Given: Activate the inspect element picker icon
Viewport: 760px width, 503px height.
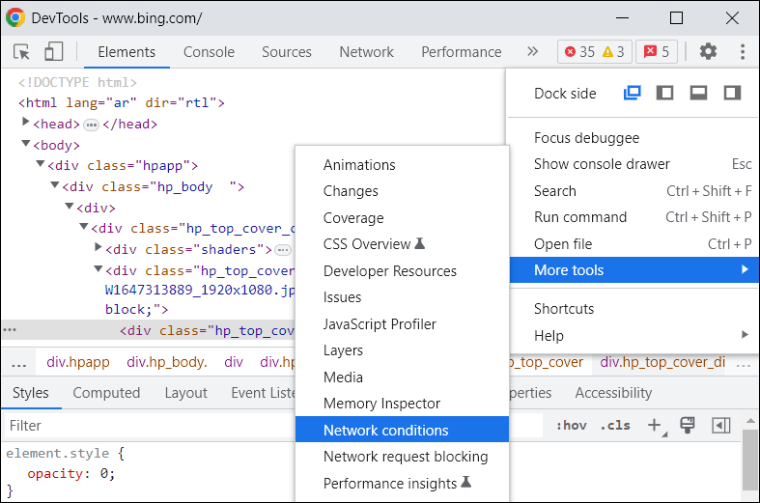Looking at the screenshot, I should coord(21,51).
